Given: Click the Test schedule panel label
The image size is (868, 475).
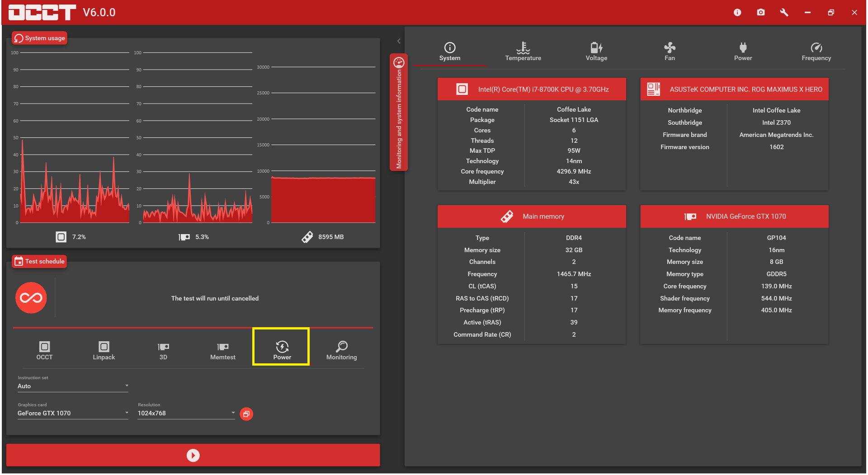Looking at the screenshot, I should pos(39,261).
